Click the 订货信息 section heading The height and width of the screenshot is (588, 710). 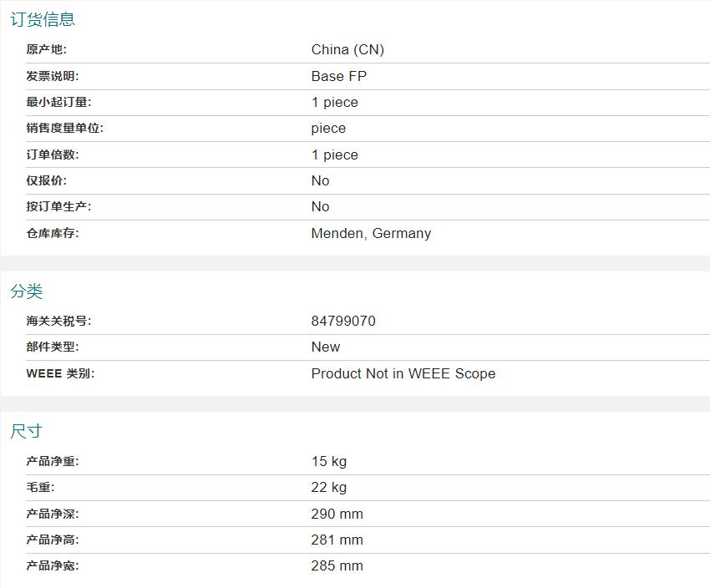[43, 19]
